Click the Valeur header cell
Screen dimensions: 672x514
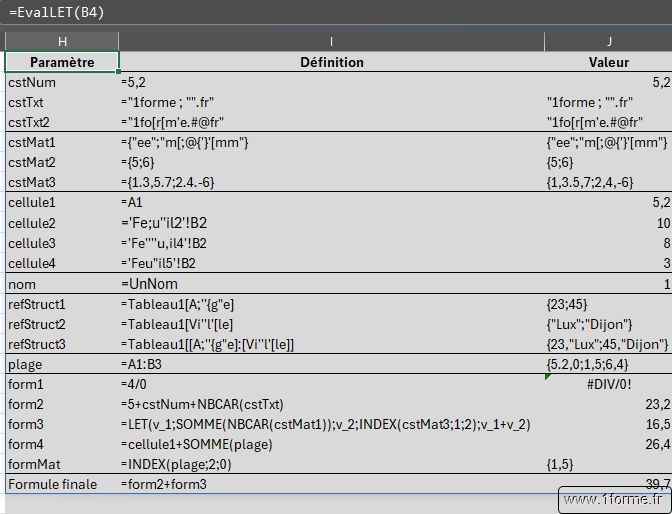click(608, 62)
